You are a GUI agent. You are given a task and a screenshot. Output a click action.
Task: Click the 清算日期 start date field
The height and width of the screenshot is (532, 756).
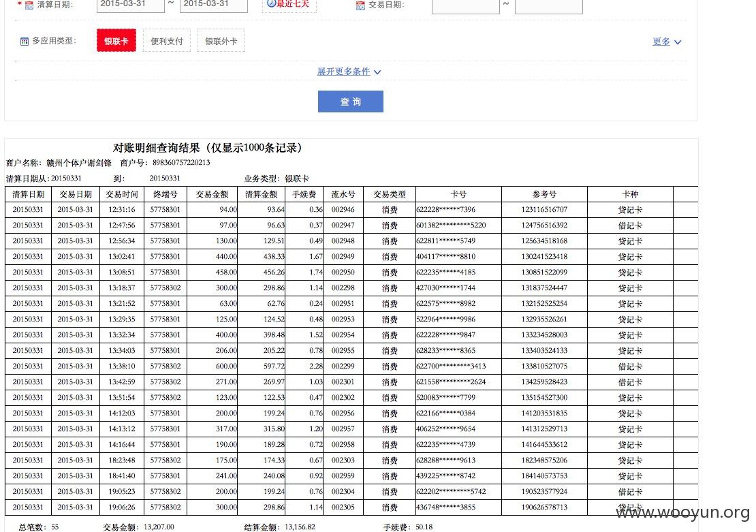[x=131, y=5]
